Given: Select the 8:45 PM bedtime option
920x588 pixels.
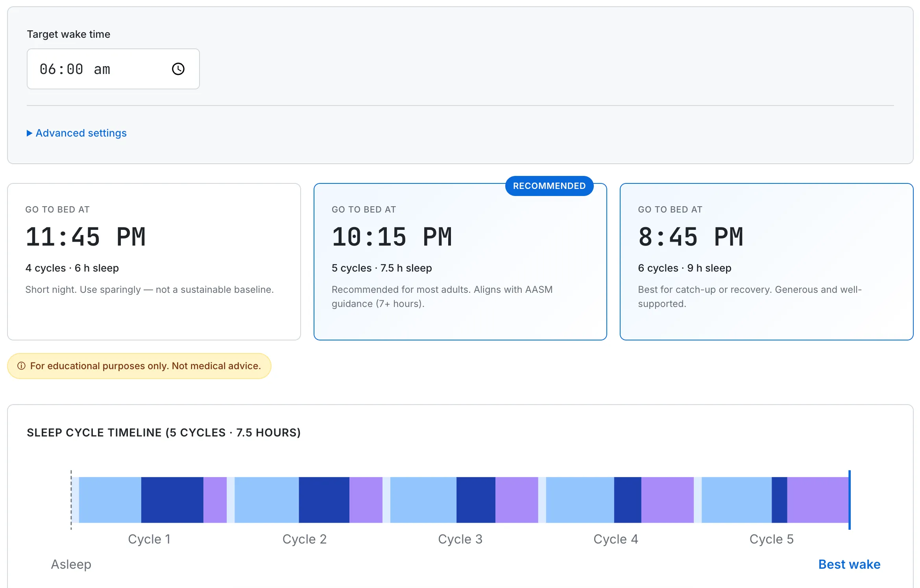Looking at the screenshot, I should [x=766, y=260].
